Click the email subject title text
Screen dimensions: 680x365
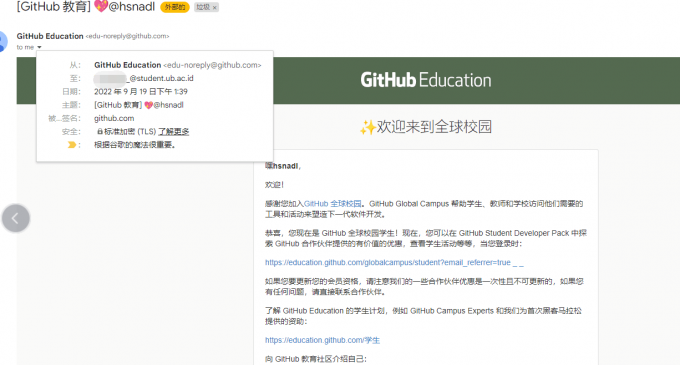coord(85,7)
